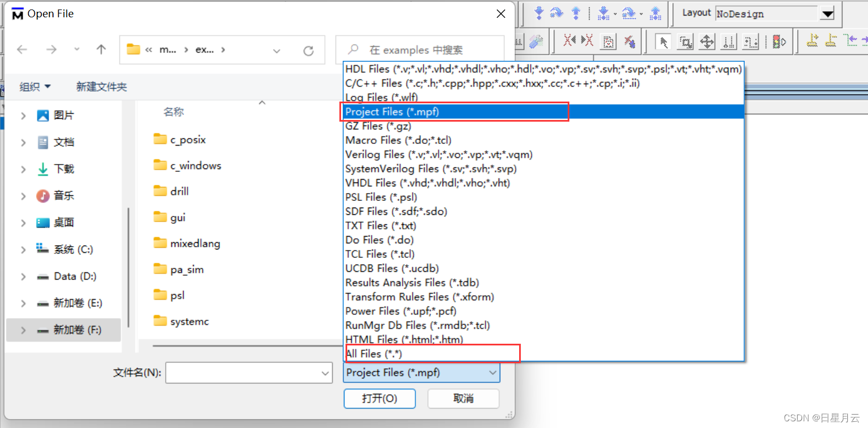Click the dotted document icon in ModelSim toolbar
The height and width of the screenshot is (428, 868).
tap(609, 41)
